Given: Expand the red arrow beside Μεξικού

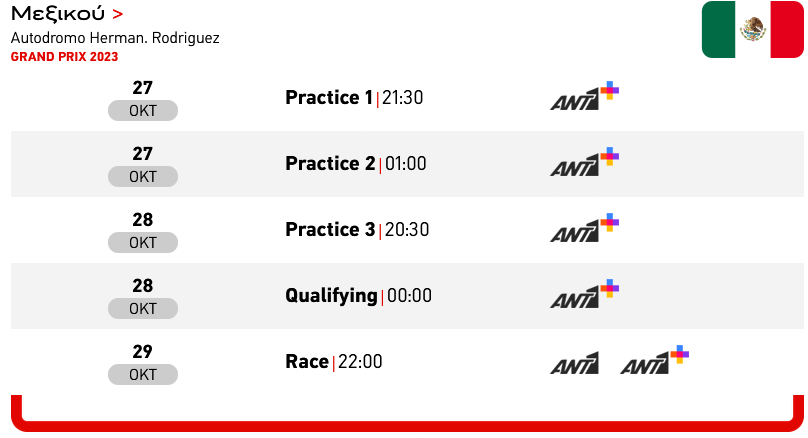Looking at the screenshot, I should (117, 14).
